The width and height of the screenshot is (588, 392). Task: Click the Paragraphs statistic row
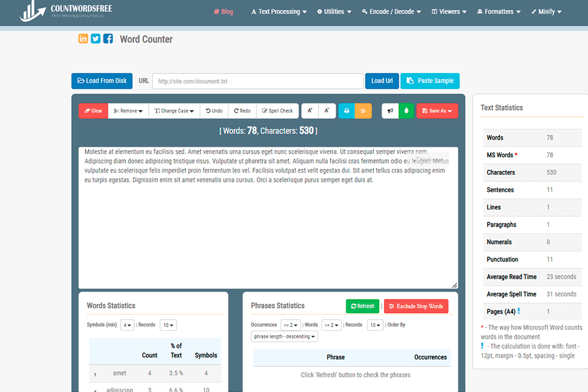532,225
